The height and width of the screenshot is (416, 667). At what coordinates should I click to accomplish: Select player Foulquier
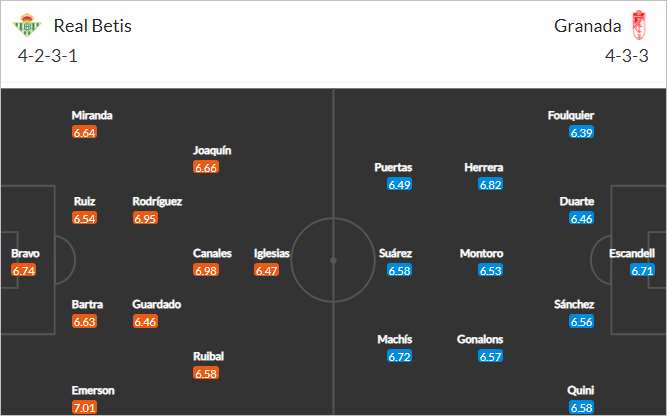coord(571,115)
